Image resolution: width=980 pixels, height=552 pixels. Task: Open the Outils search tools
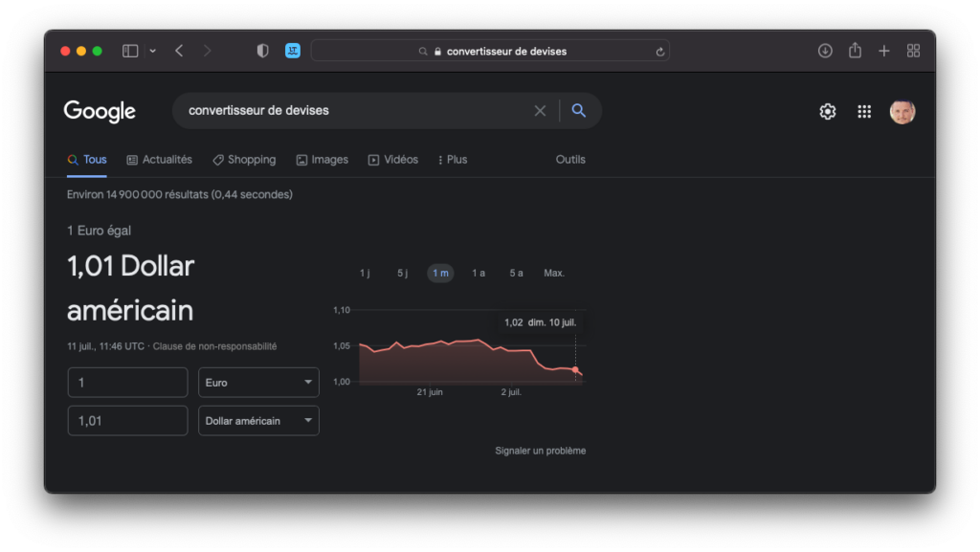click(570, 160)
